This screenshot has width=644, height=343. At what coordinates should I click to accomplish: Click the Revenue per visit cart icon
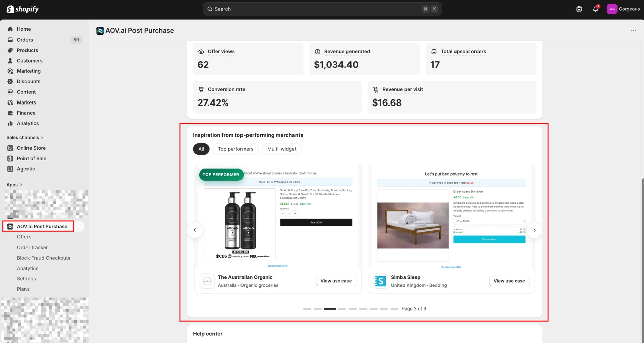coord(376,90)
